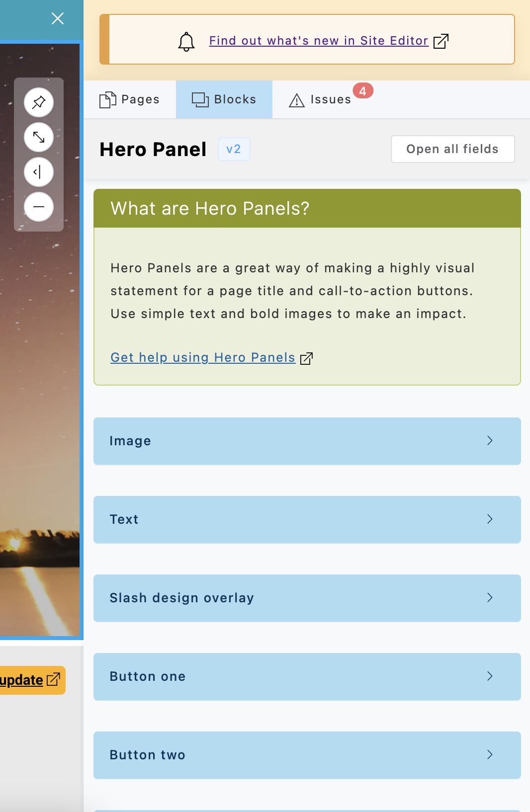Click the diagonal expand arrows icon

coord(39,137)
